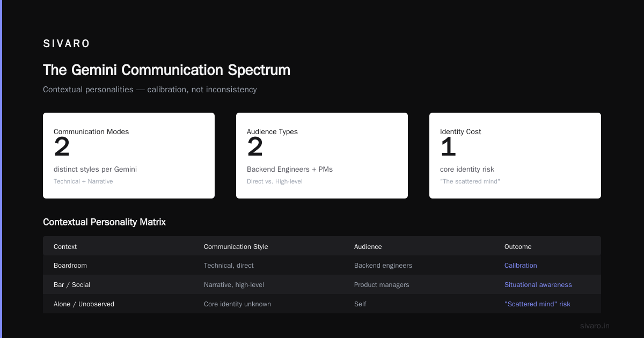Image resolution: width=644 pixels, height=338 pixels.
Task: Click the 'Context' column header
Action: click(x=65, y=247)
